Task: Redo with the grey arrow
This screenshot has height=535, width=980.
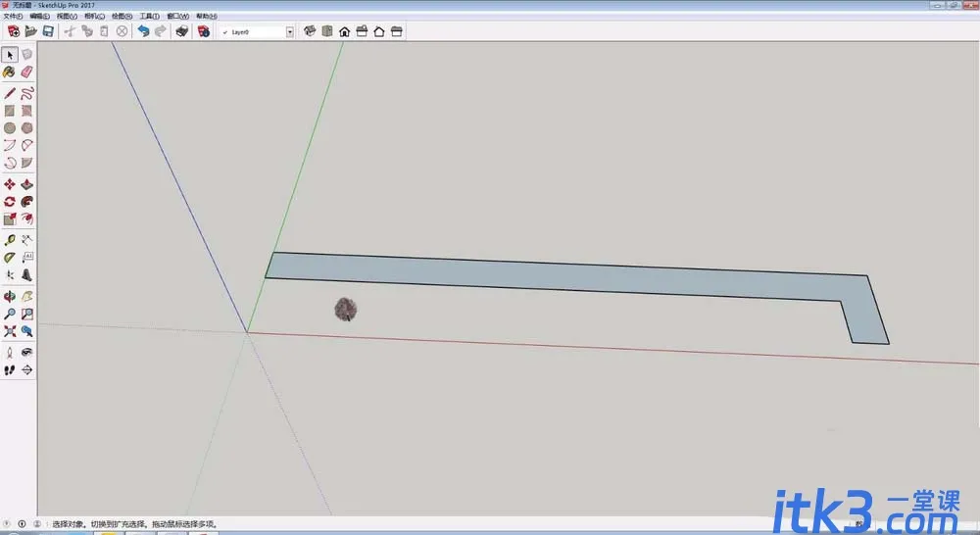Action: pyautogui.click(x=161, y=31)
